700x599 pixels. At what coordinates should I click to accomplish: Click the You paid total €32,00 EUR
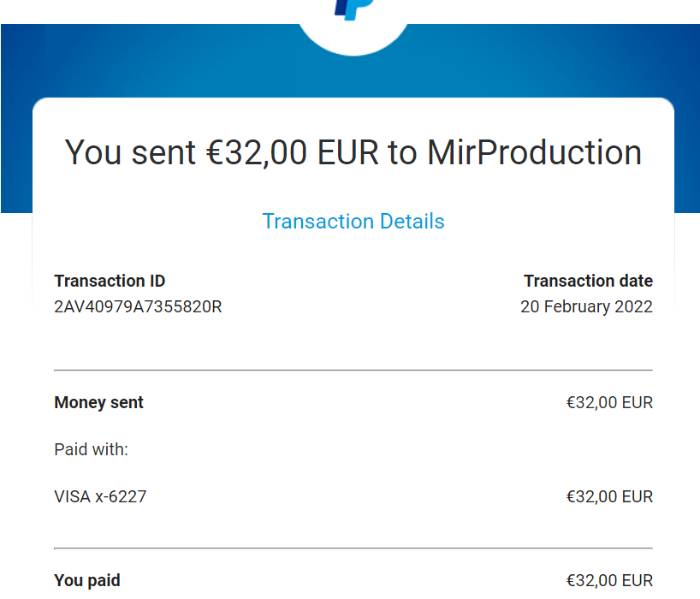point(609,580)
